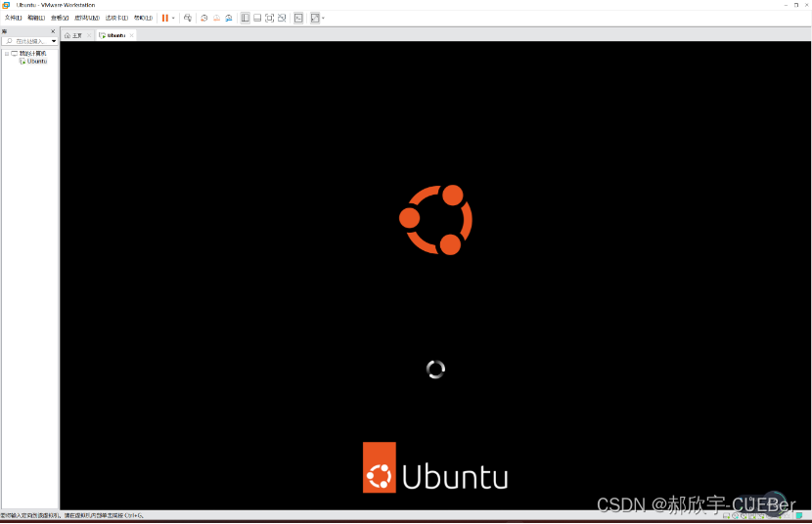Viewport: 812px width, 524px height.
Task: Open the virtual machine menu
Action: tap(87, 19)
